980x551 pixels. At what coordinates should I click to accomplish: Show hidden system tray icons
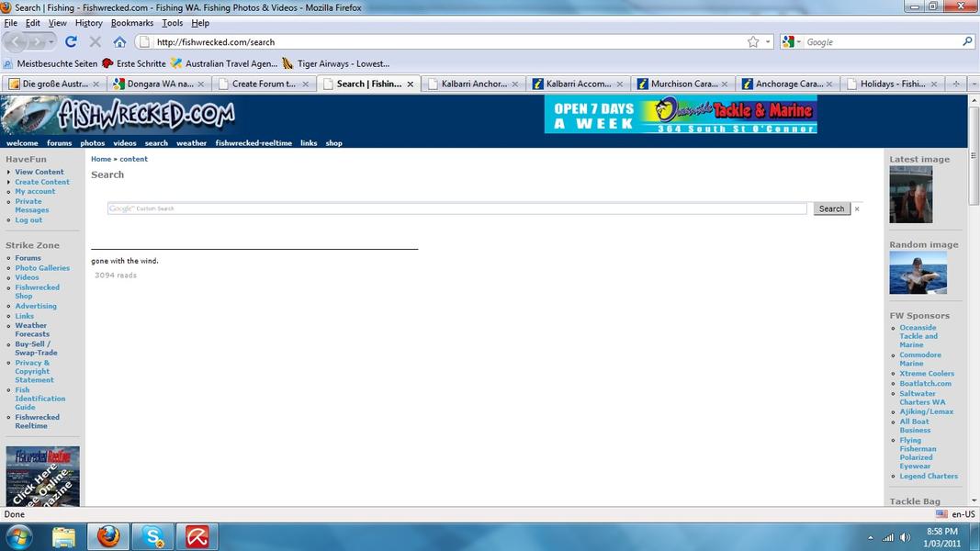[x=870, y=537]
